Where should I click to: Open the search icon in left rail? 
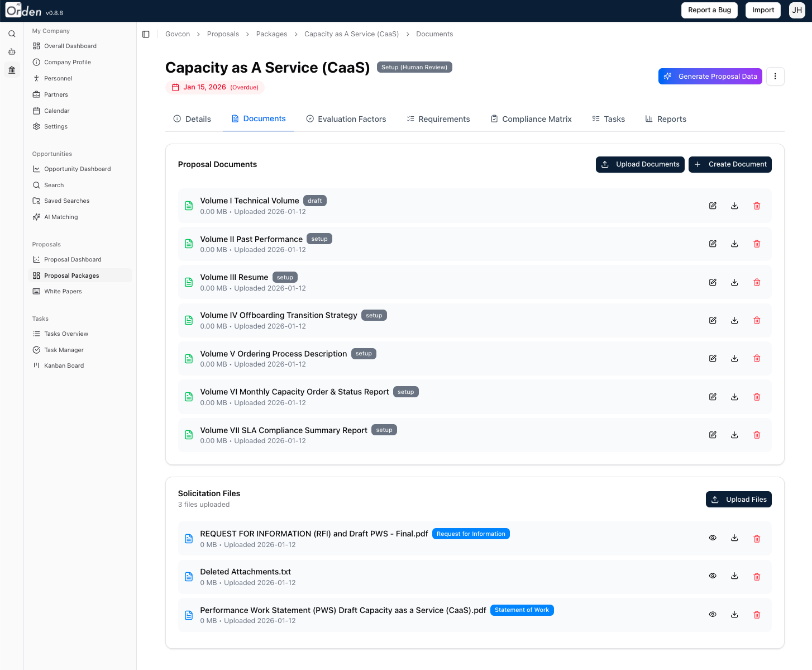coord(12,34)
